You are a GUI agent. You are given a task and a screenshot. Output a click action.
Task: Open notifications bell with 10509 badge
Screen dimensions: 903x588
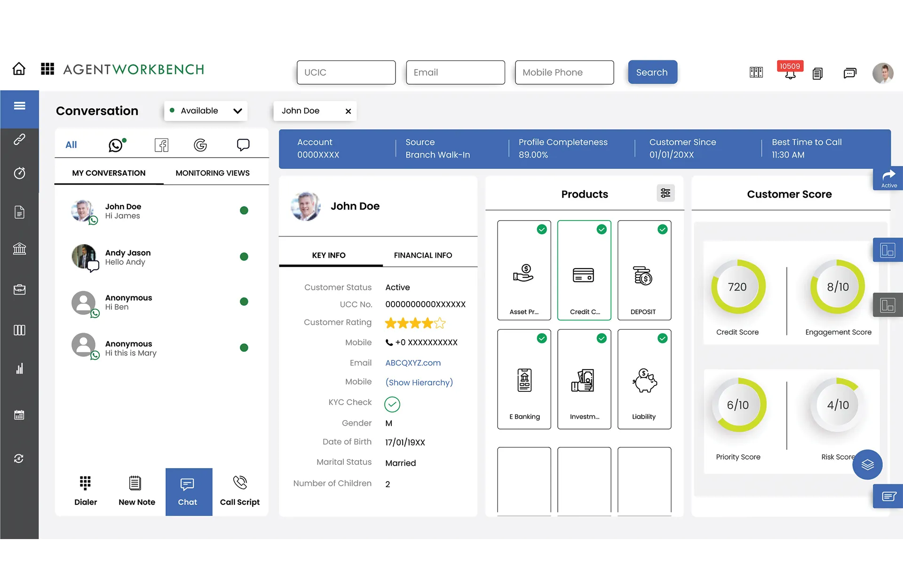click(x=790, y=73)
